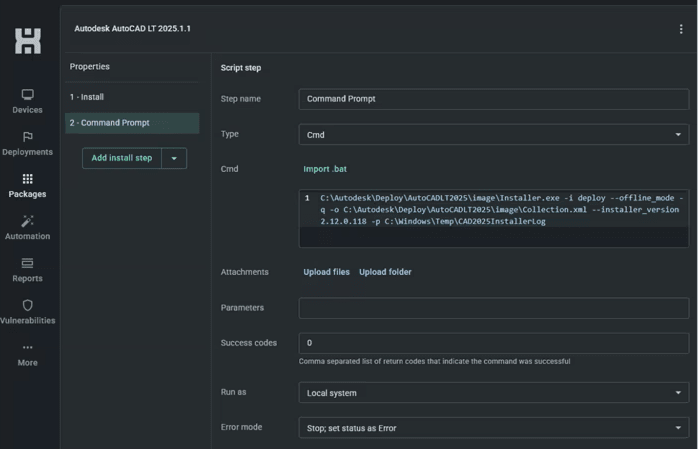This screenshot has height=449, width=698.
Task: Click in the Step name field
Action: pyautogui.click(x=494, y=99)
